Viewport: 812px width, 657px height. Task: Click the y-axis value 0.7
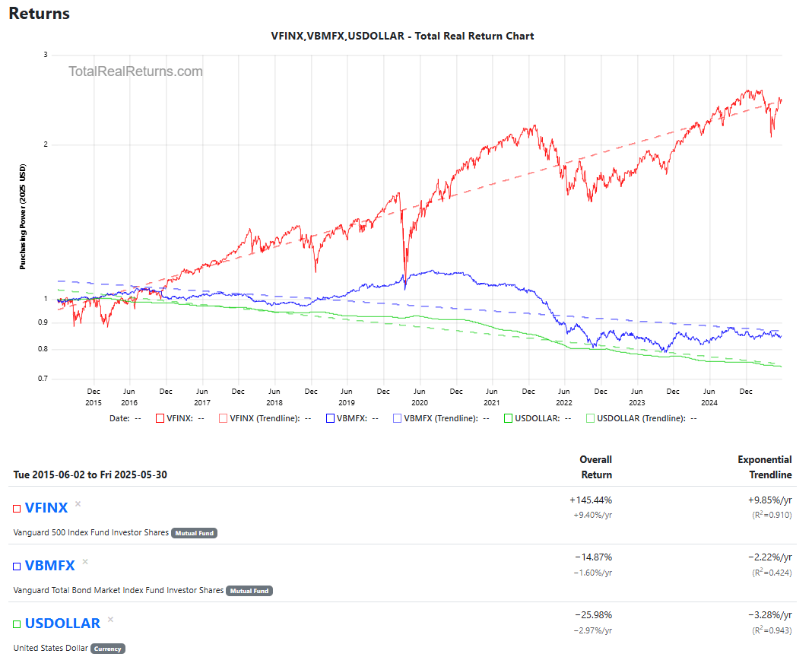click(43, 379)
